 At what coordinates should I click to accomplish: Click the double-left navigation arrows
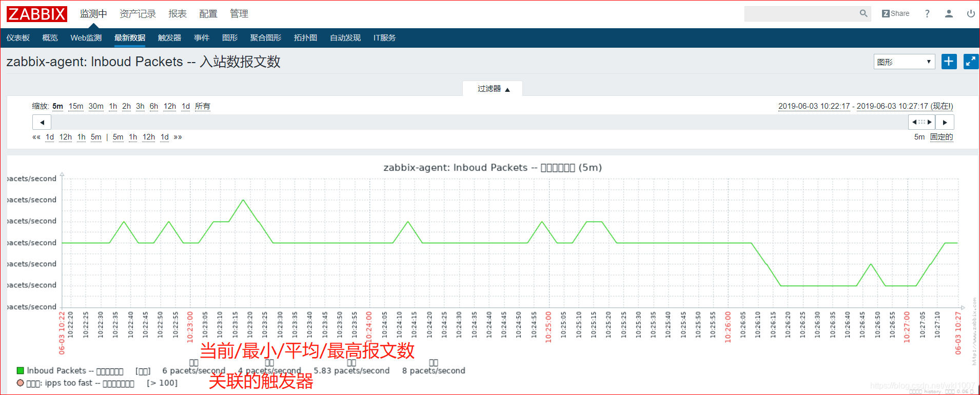pyautogui.click(x=36, y=137)
